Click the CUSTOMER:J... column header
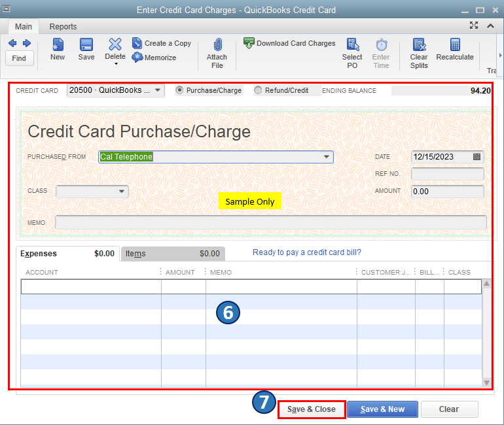 coord(386,272)
